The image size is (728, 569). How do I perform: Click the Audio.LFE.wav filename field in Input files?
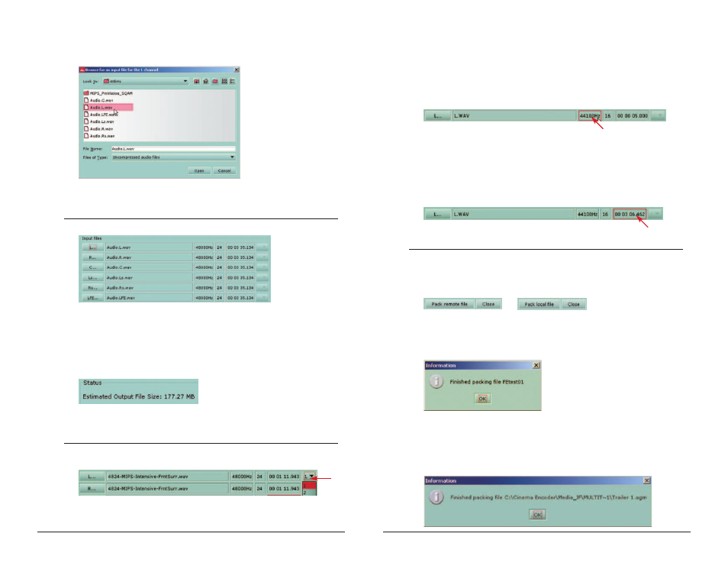click(x=149, y=298)
